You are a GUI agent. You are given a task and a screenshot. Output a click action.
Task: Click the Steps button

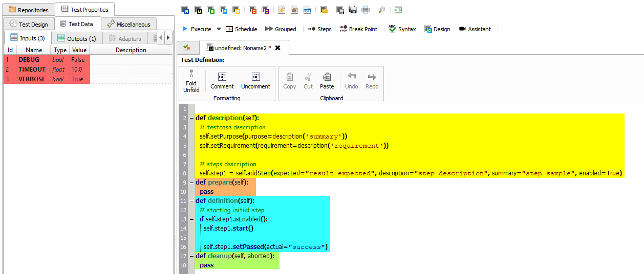pos(319,29)
